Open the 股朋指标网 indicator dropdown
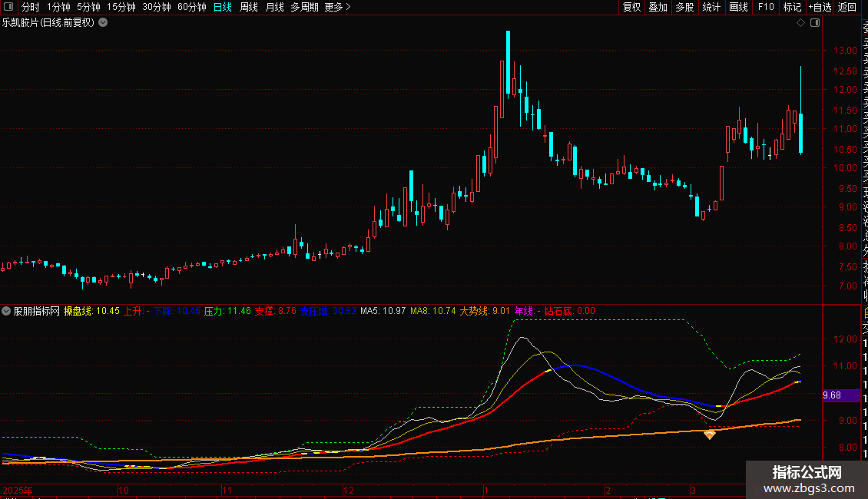 pyautogui.click(x=6, y=311)
